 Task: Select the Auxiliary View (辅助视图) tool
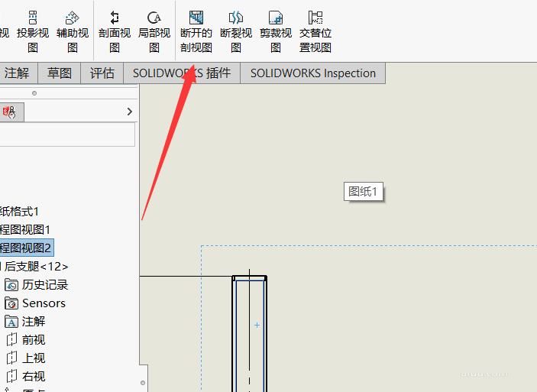pos(73,31)
